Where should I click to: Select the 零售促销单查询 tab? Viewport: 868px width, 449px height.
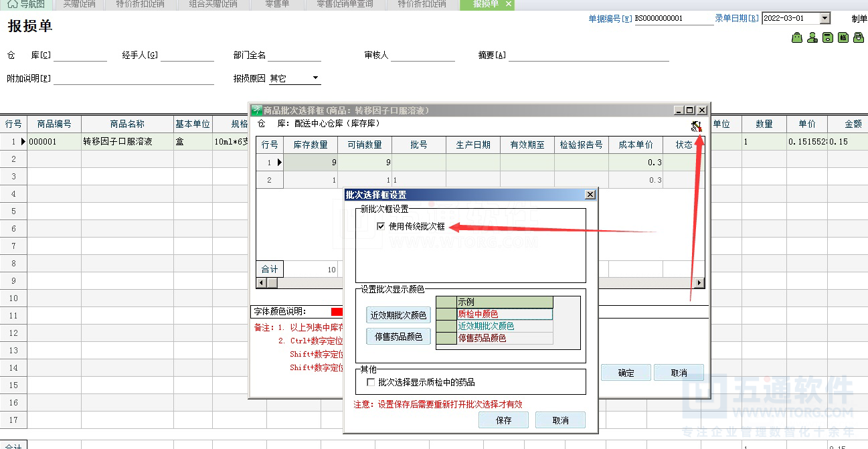coord(345,4)
